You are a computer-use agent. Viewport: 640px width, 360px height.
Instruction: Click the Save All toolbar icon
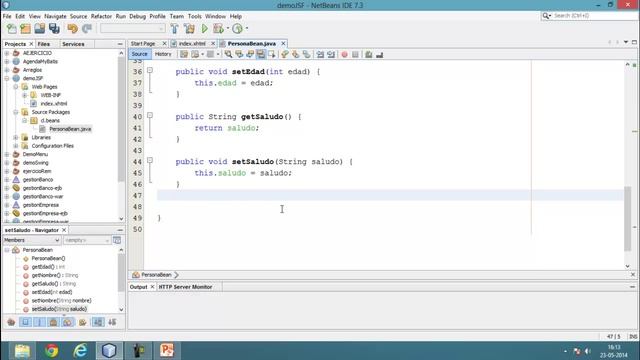[x=54, y=29]
